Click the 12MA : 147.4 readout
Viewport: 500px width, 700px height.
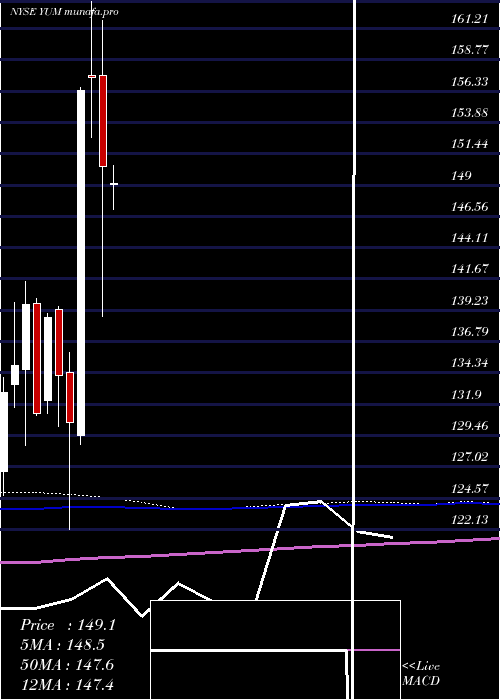point(67,684)
